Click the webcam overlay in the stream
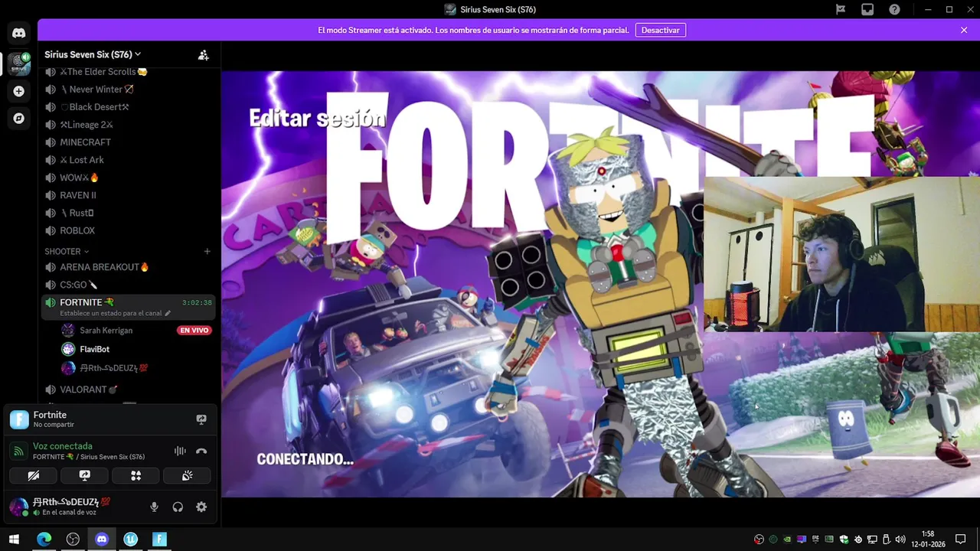 (841, 254)
